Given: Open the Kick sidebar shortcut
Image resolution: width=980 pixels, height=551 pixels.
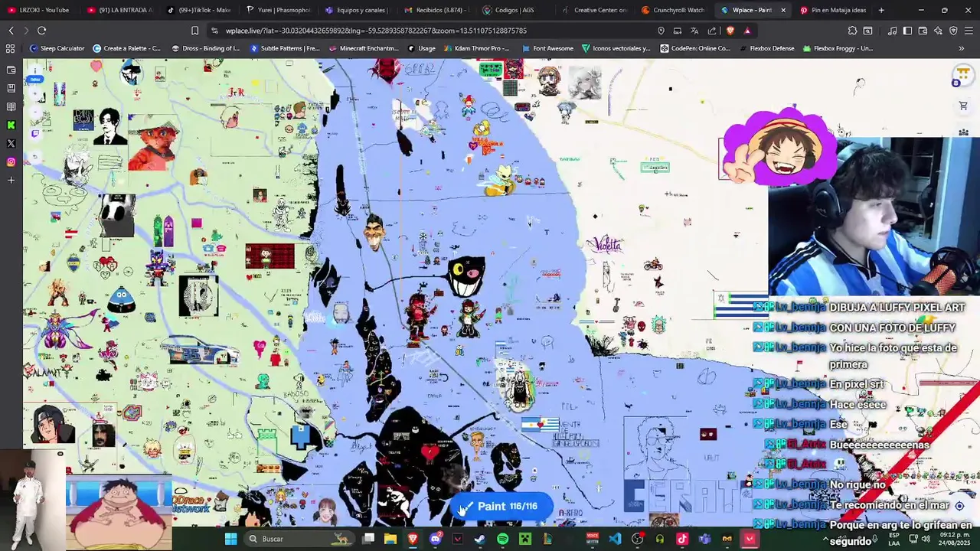Looking at the screenshot, I should pyautogui.click(x=11, y=126).
